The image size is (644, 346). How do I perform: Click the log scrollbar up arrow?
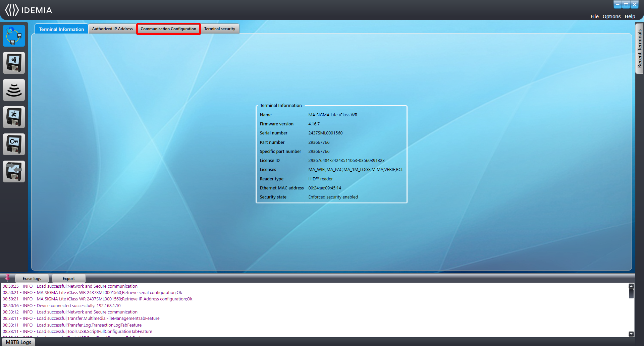pyautogui.click(x=631, y=286)
